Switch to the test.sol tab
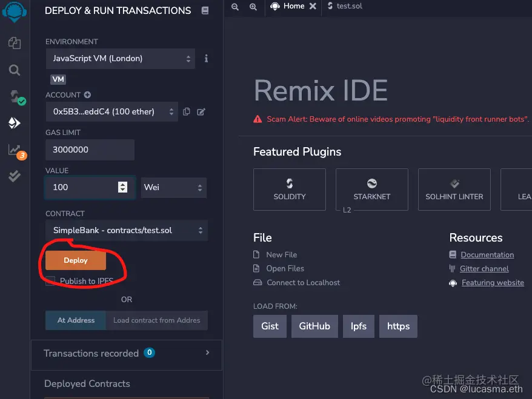The image size is (532, 399). point(345,6)
